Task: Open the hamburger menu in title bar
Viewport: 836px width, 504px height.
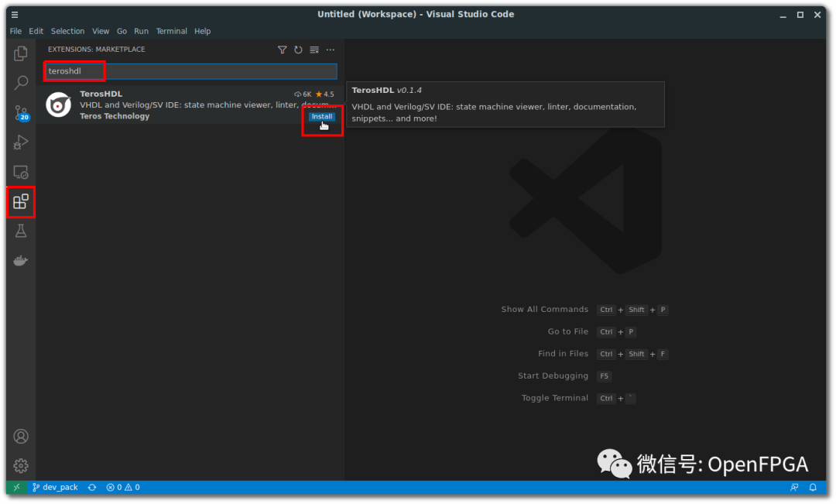Action: (x=15, y=15)
